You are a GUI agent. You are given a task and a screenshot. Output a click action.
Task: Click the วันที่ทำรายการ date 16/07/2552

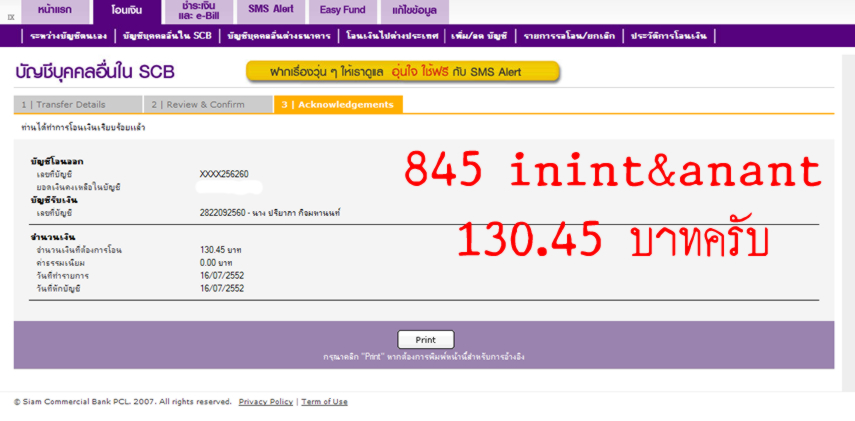click(x=222, y=275)
